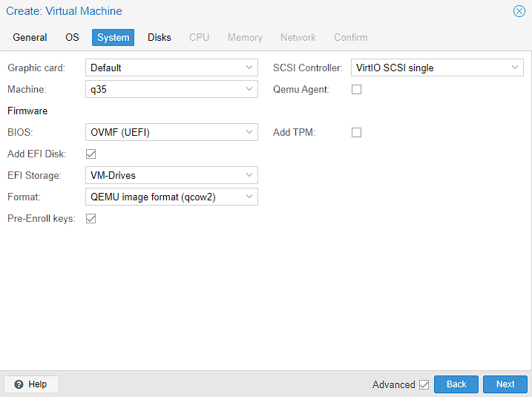Click the Back button
The width and height of the screenshot is (532, 397).
[456, 384]
